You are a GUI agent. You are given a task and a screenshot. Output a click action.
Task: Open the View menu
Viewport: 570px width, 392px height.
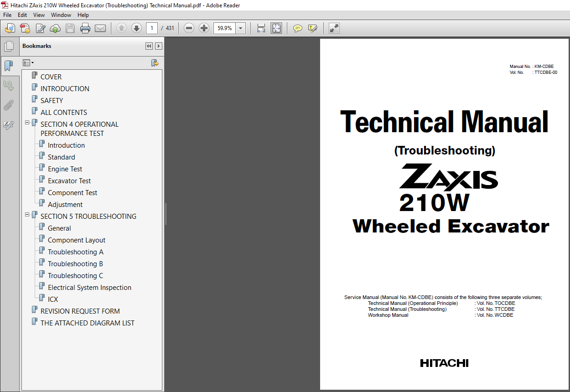(x=39, y=15)
